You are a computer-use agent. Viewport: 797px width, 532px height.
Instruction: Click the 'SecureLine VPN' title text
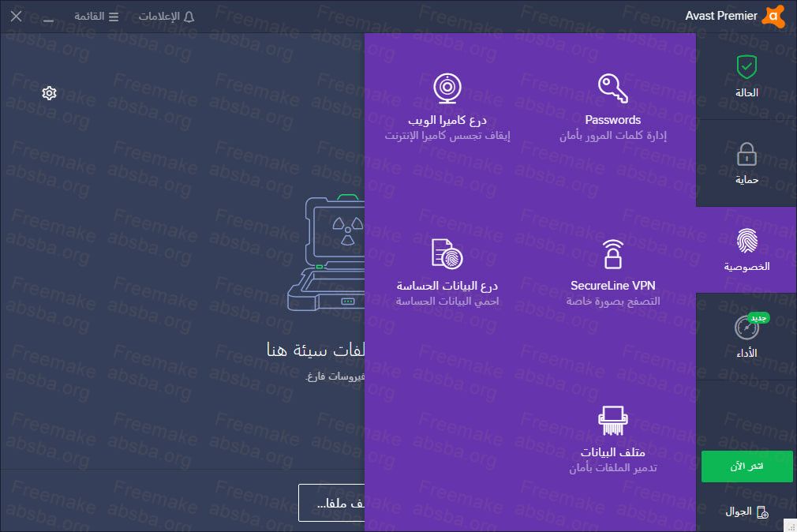tap(613, 286)
